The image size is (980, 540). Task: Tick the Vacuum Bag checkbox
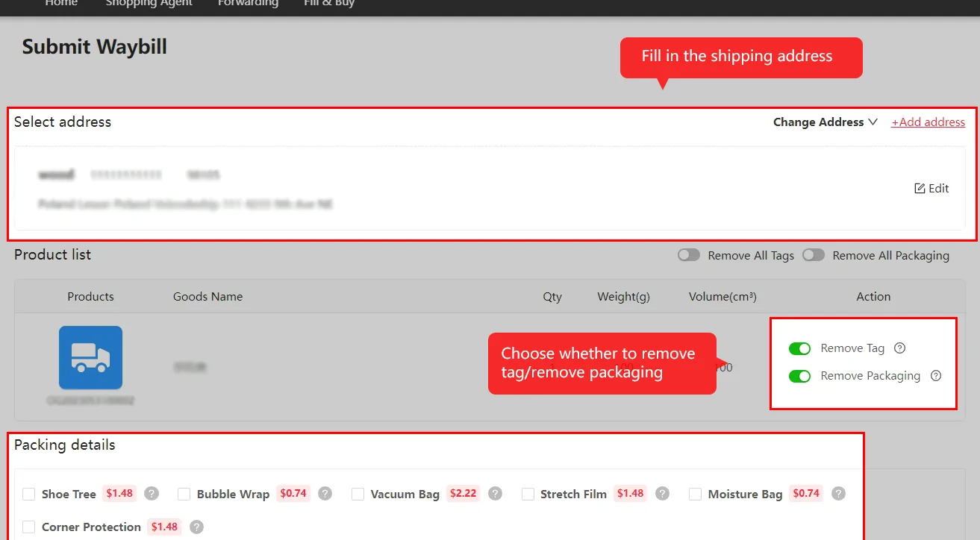tap(358, 494)
